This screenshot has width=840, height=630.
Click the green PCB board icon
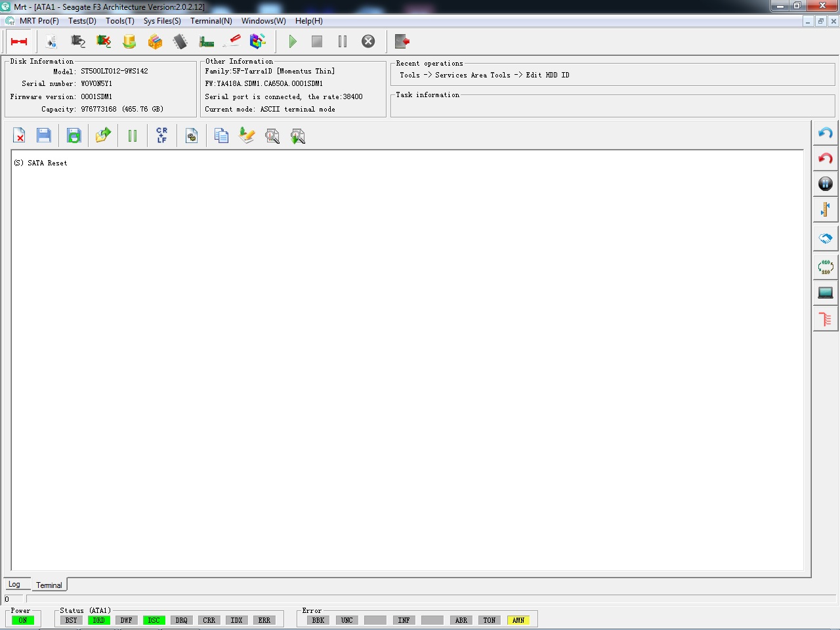pyautogui.click(x=207, y=41)
